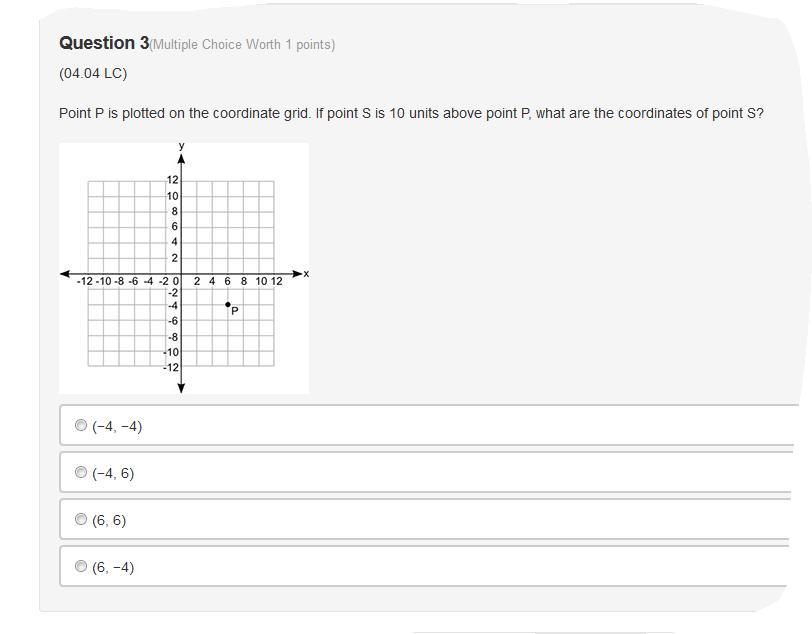The width and height of the screenshot is (812, 634).
Task: Click the -12 label on the x-axis
Action: point(84,281)
